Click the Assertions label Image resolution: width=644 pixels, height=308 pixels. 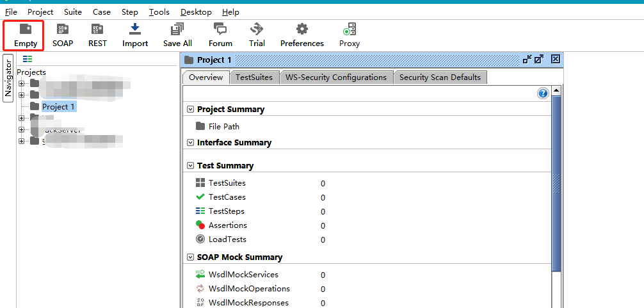(x=227, y=225)
